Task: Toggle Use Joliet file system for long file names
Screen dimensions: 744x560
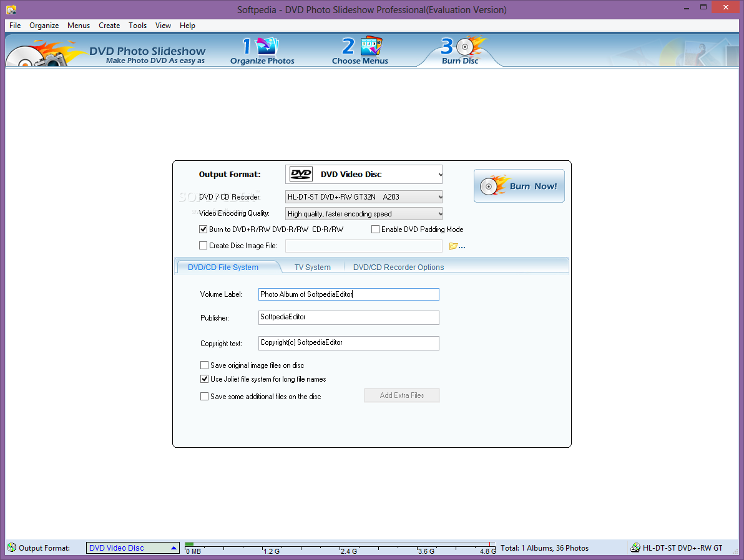Action: coord(205,379)
